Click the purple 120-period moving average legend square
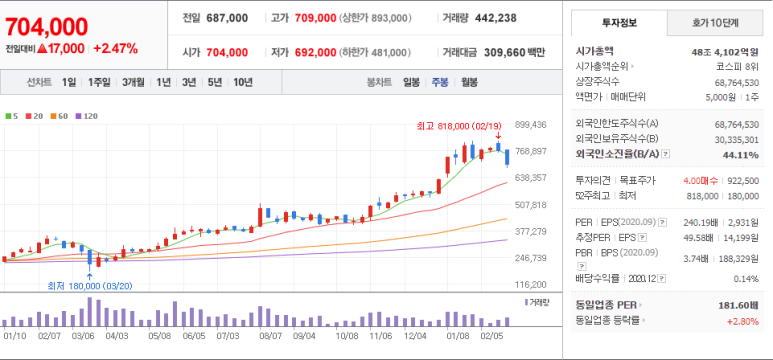This screenshot has width=773, height=360. tap(78, 116)
